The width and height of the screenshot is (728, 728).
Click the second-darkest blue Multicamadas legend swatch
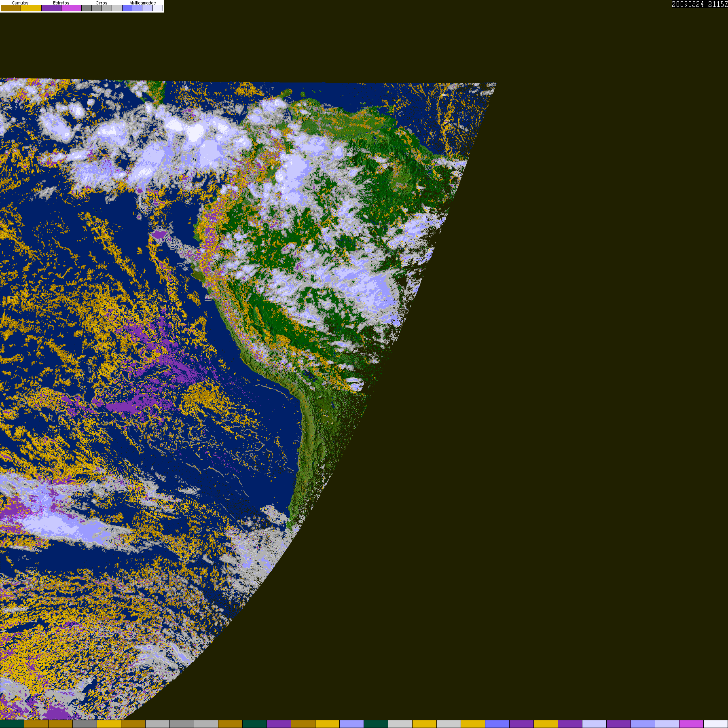pyautogui.click(x=137, y=8)
